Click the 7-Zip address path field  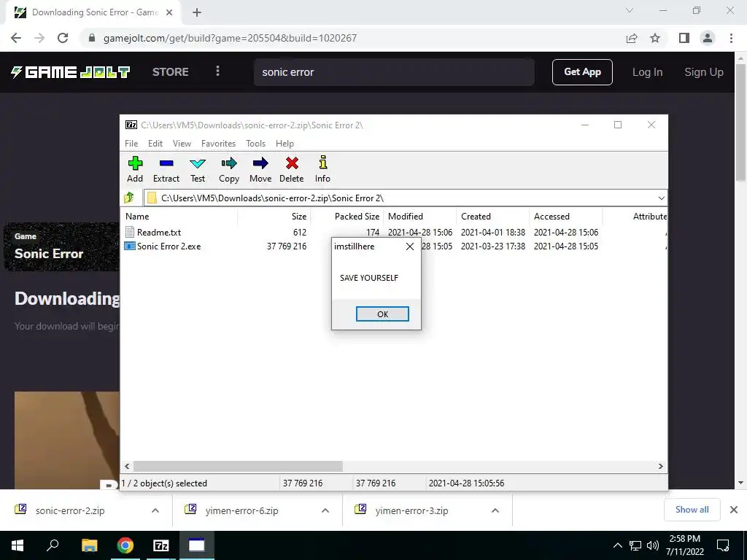tap(400, 198)
